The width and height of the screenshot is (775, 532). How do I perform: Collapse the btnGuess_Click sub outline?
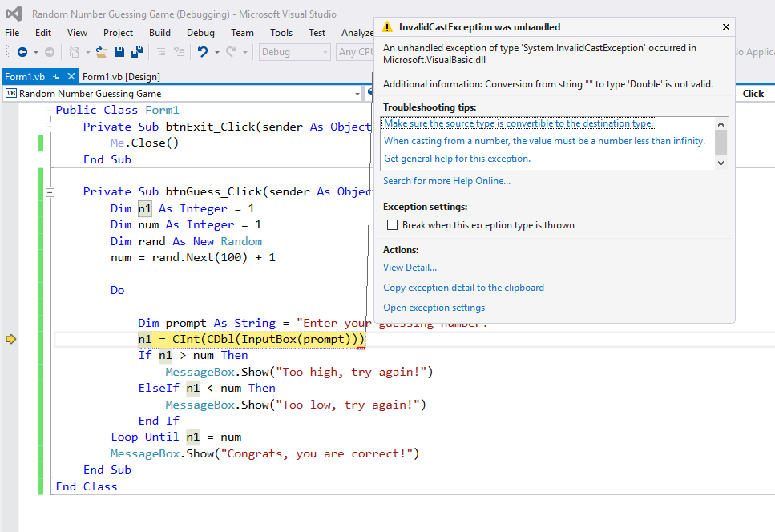pos(50,191)
